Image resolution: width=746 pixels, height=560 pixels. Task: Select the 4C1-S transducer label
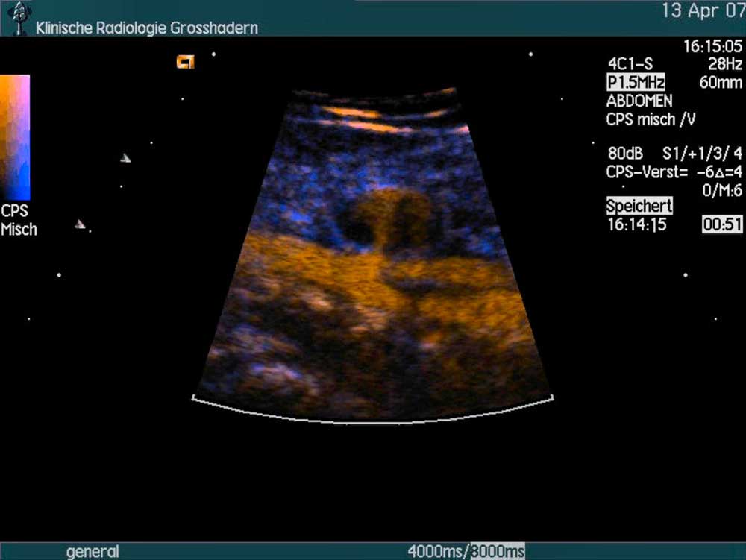coord(630,65)
